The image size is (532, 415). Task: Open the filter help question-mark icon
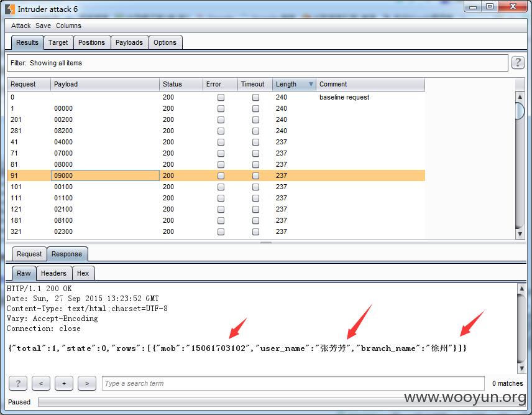(518, 62)
